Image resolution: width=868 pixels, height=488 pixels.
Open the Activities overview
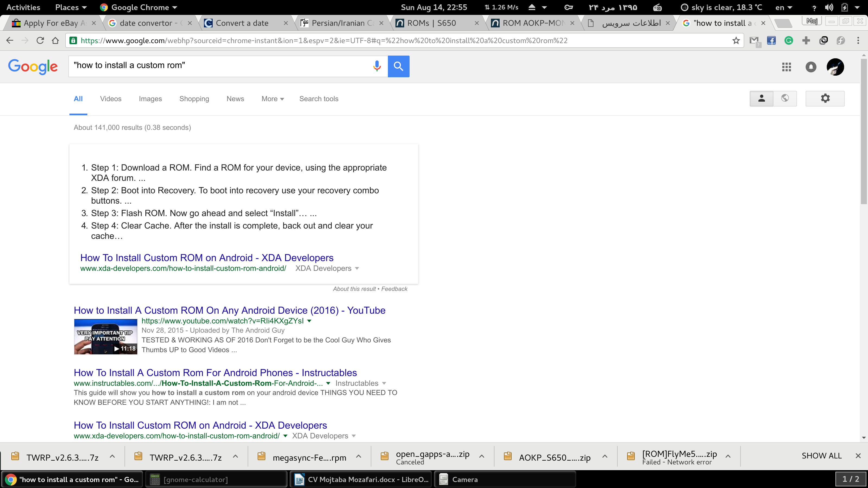tap(23, 7)
